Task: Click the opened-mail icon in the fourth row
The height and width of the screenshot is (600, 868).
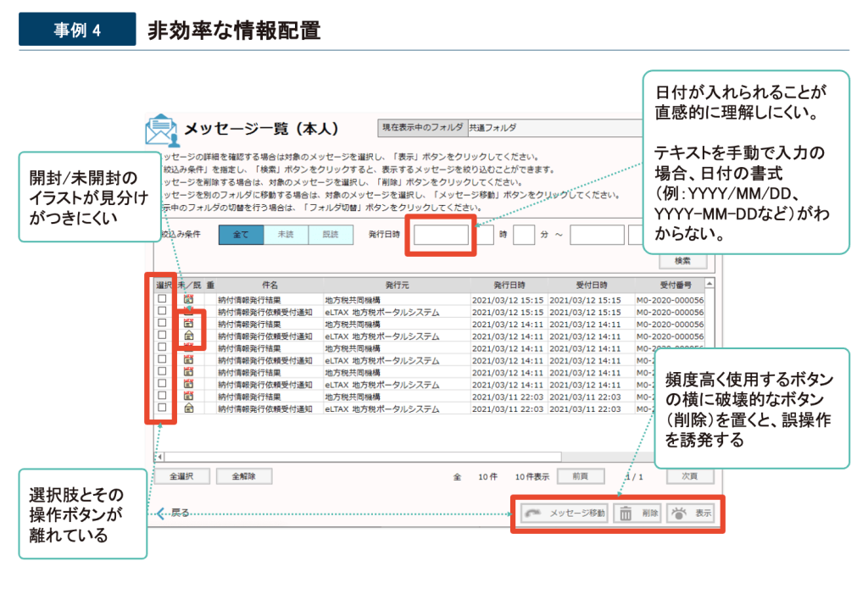Action: (x=189, y=336)
